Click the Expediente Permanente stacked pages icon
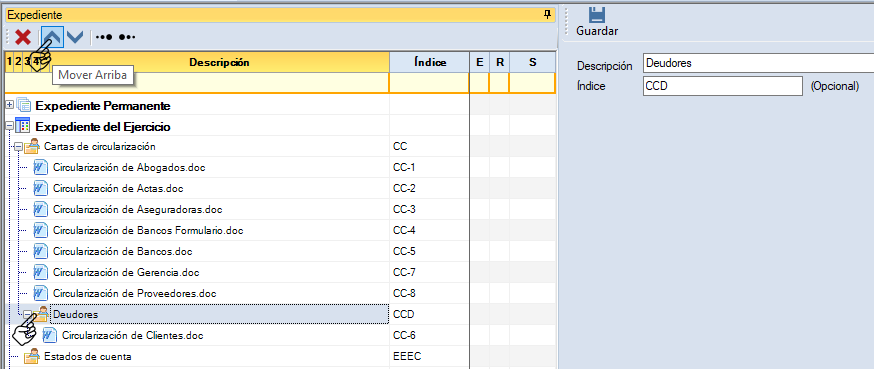This screenshot has height=369, width=874. [23, 105]
